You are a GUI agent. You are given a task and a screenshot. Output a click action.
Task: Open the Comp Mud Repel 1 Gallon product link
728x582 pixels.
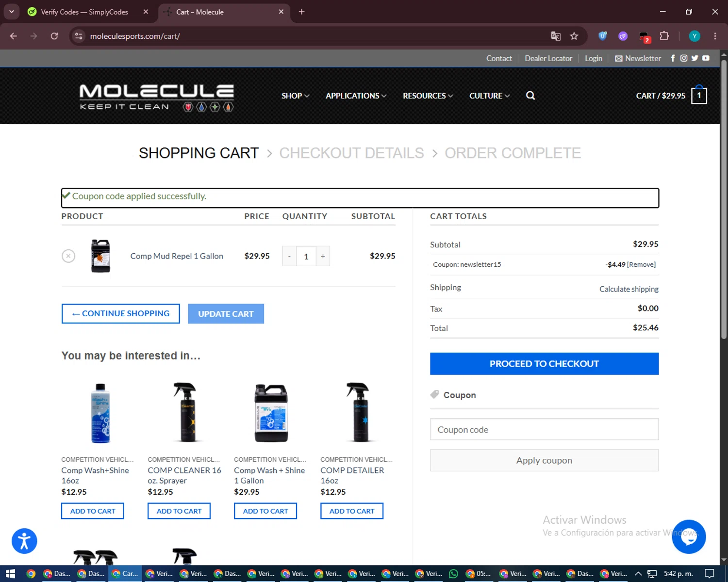pyautogui.click(x=177, y=256)
